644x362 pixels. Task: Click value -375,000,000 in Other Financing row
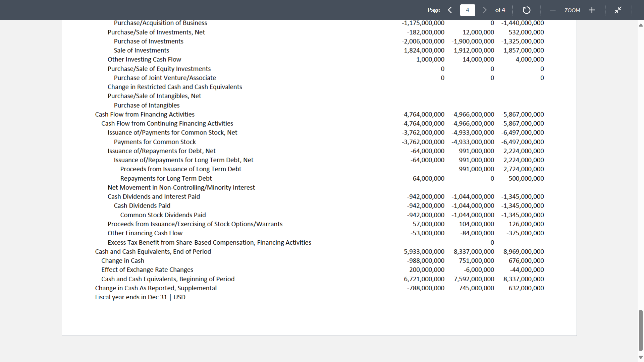(x=525, y=233)
